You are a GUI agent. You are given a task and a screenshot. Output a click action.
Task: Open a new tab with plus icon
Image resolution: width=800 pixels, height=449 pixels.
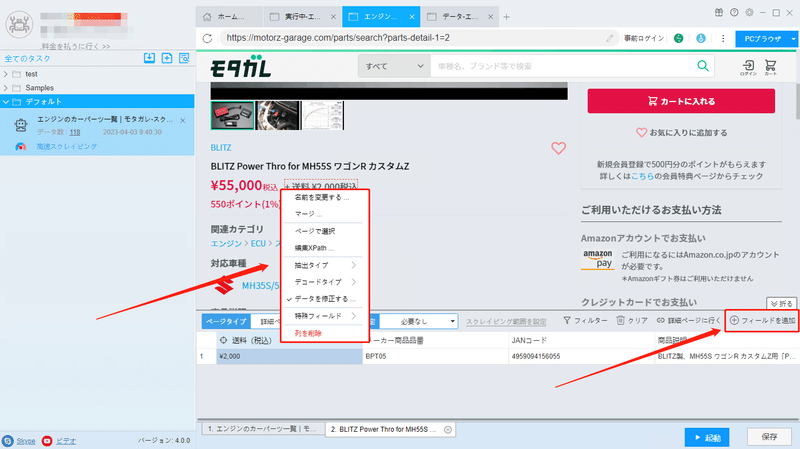point(506,17)
